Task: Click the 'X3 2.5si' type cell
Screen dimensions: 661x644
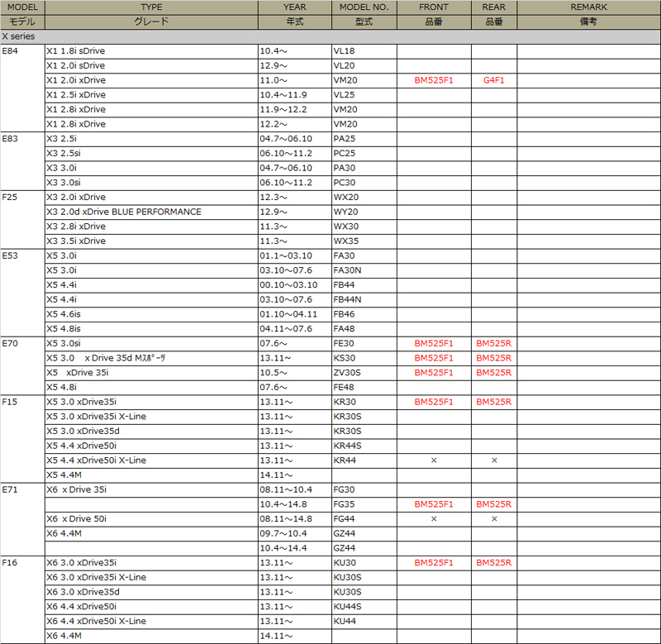Action: coord(151,154)
